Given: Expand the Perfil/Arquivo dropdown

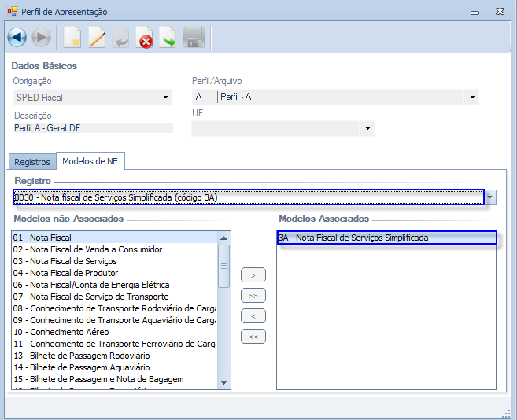Looking at the screenshot, I should tap(472, 98).
